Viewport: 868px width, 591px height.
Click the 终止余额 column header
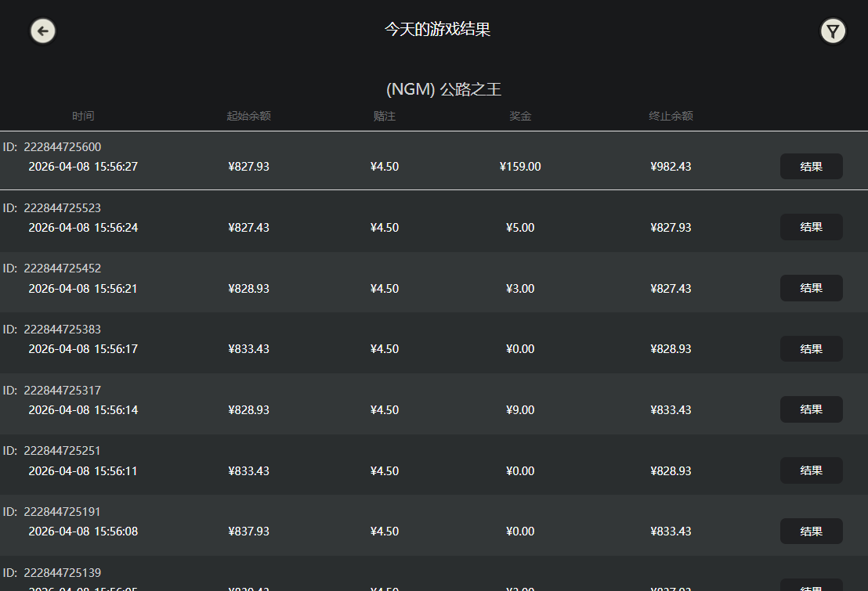click(x=671, y=115)
